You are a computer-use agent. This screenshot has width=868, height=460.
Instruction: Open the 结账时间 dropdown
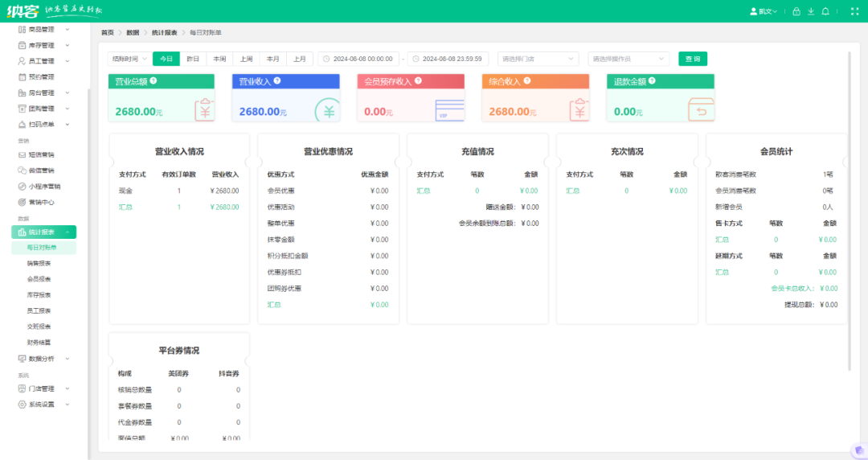point(129,59)
